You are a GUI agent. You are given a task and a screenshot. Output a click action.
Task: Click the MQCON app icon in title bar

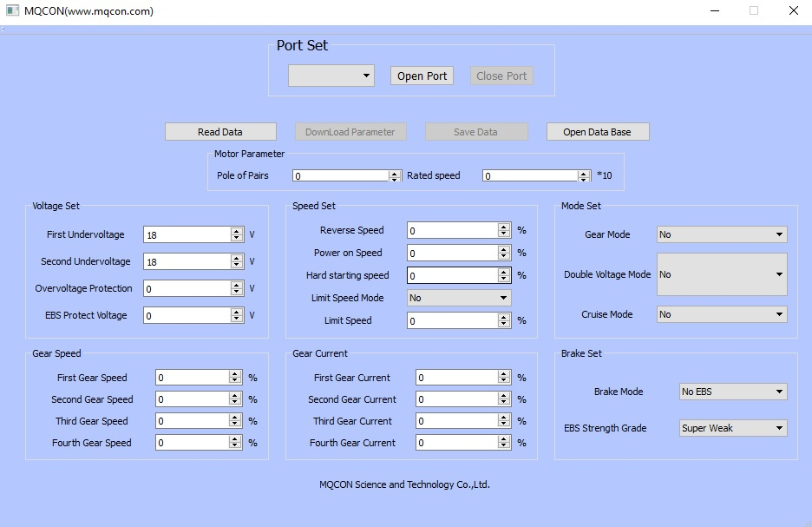12,11
